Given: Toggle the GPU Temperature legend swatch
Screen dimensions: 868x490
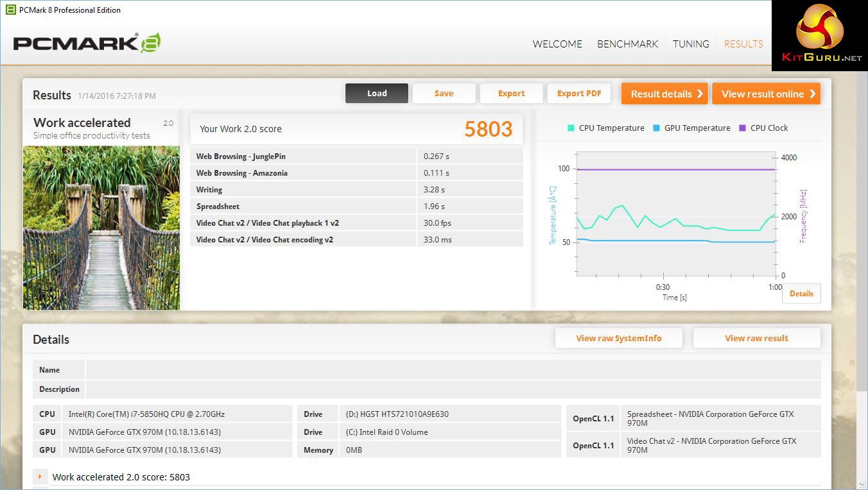Looking at the screenshot, I should point(656,128).
